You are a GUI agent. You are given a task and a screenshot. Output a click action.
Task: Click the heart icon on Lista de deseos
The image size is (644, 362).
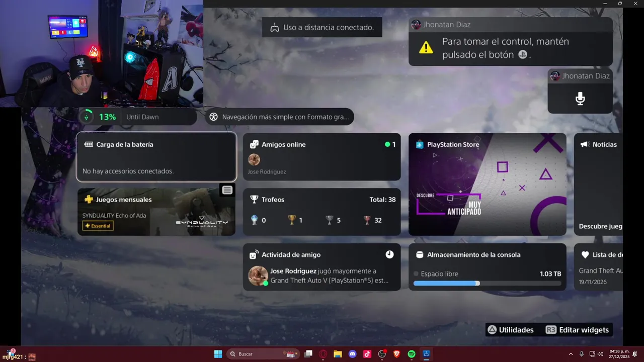(585, 255)
